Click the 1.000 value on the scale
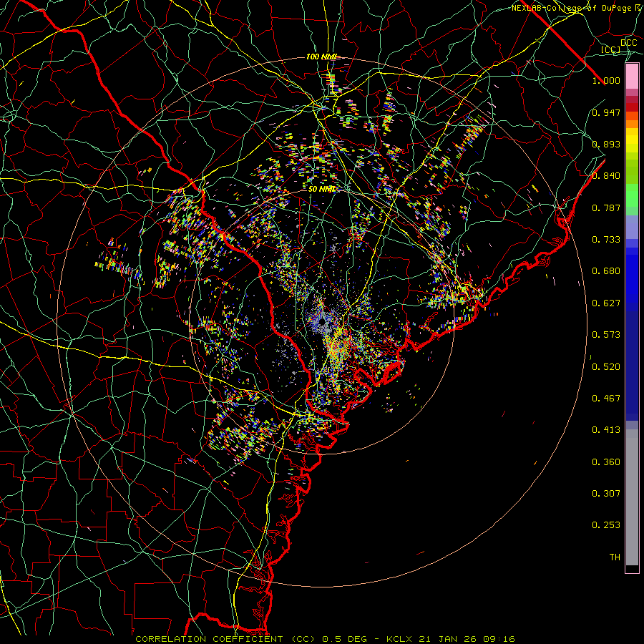Viewport: 644px width, 644px height. (x=606, y=80)
